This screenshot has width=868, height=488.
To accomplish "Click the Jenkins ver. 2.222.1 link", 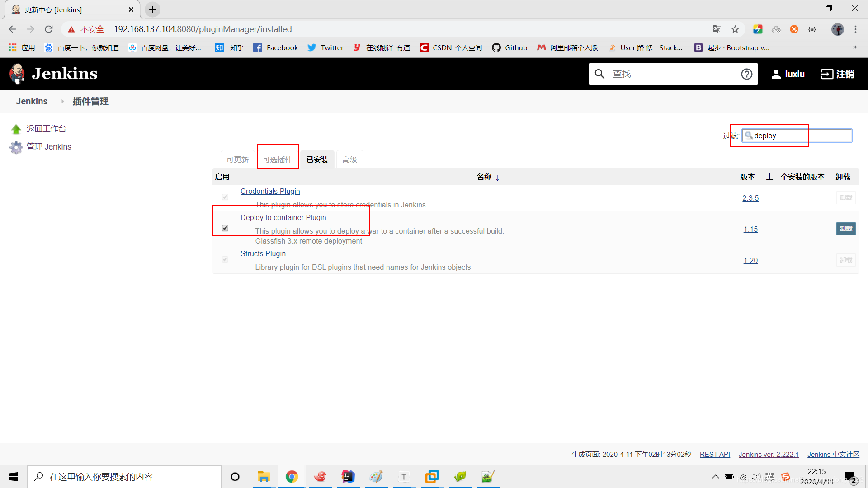I will point(769,455).
